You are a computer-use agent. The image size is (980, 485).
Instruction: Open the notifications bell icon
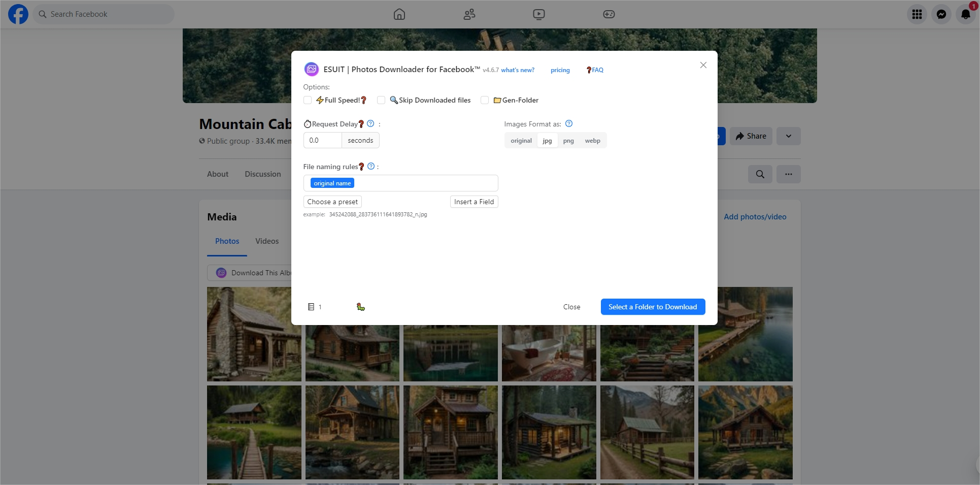tap(966, 14)
